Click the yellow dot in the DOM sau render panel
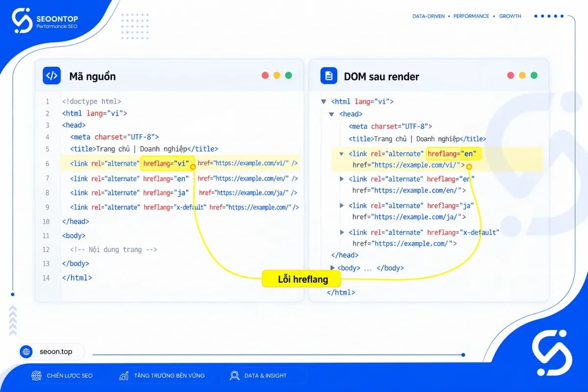 [x=522, y=75]
